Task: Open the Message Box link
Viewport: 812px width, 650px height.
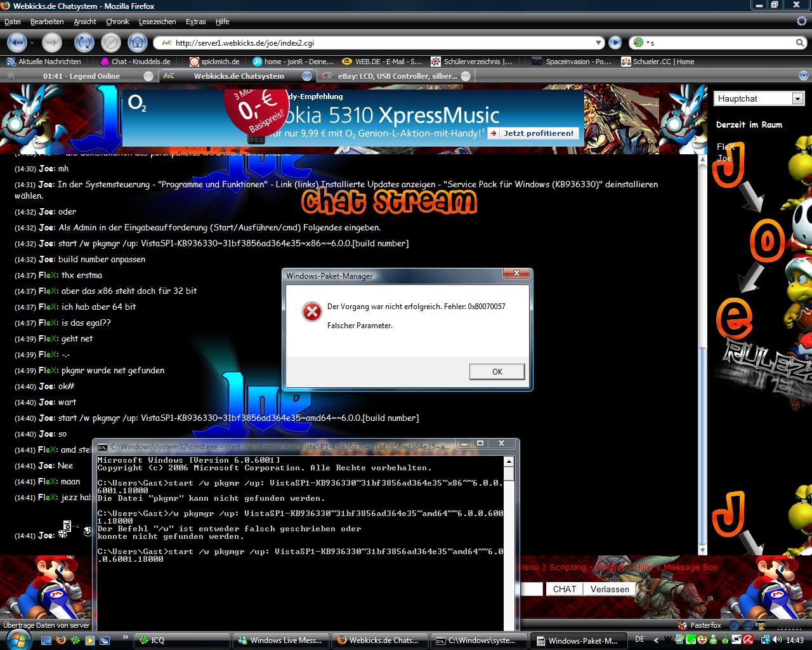Action: pyautogui.click(x=691, y=567)
